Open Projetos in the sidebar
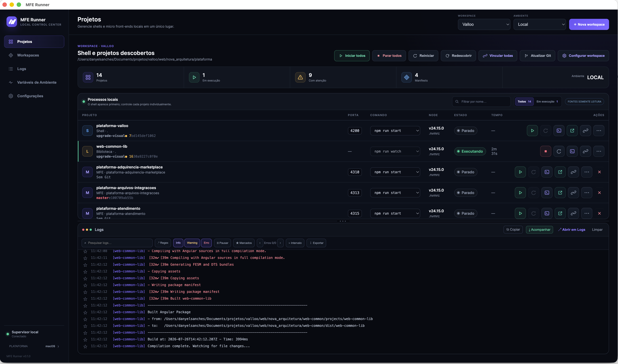Screen dimensions: 618x364 34,42
